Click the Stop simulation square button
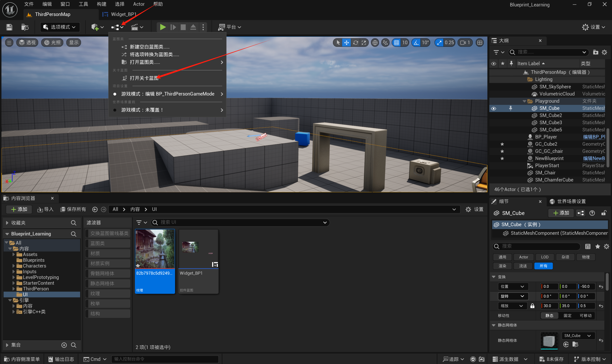 click(x=183, y=27)
